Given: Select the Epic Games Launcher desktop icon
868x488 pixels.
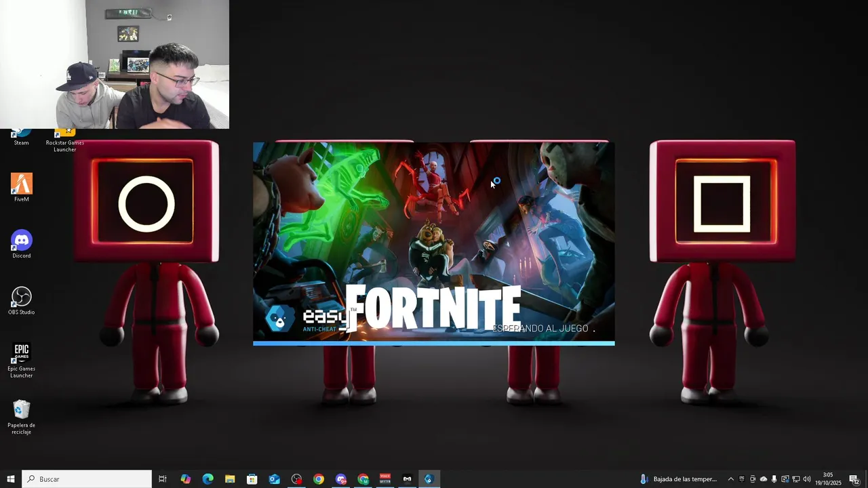Looking at the screenshot, I should click(21, 361).
